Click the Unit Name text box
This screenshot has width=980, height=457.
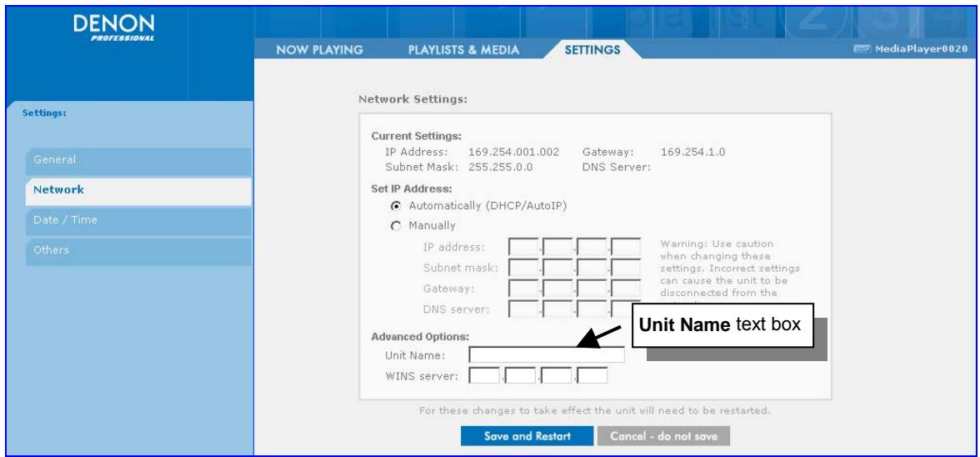[x=547, y=354]
